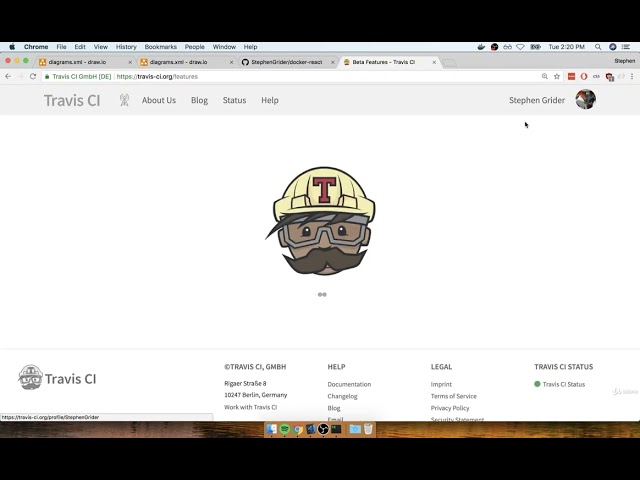The image size is (640, 480).
Task: Open the footer Documentation link
Action: tap(349, 384)
